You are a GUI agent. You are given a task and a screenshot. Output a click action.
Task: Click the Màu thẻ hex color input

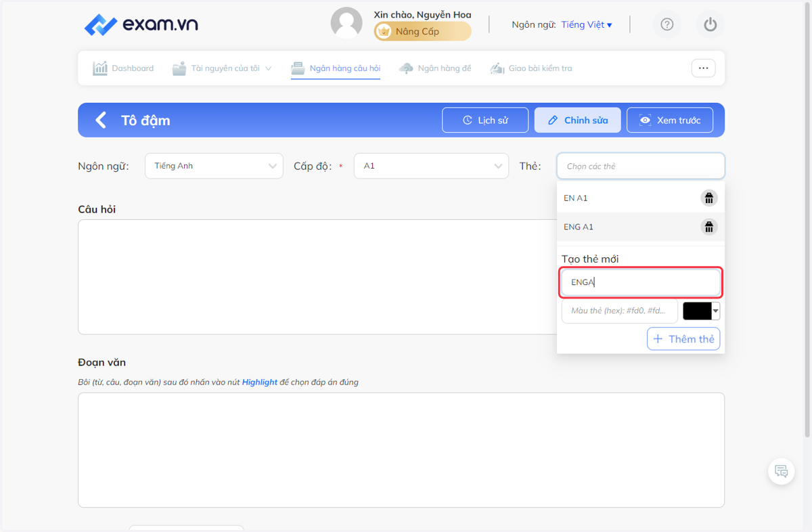pos(619,311)
